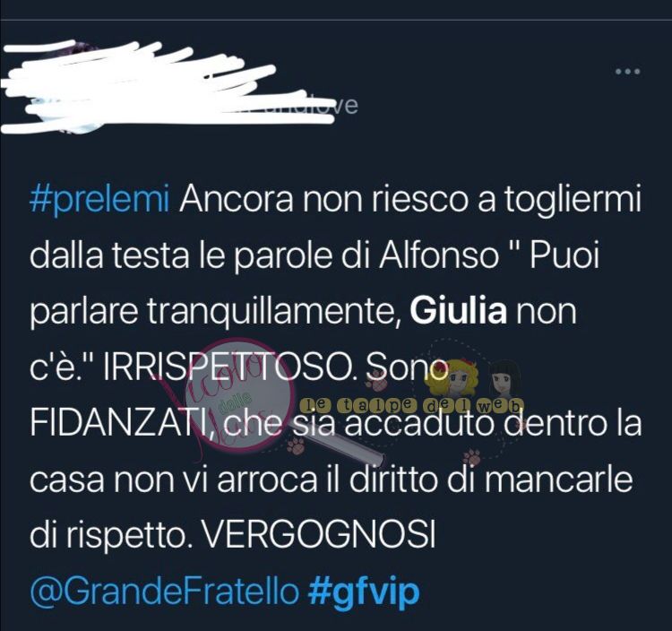Open the #prelemi hashtag
Viewport: 672px width, 631px height.
(x=99, y=200)
